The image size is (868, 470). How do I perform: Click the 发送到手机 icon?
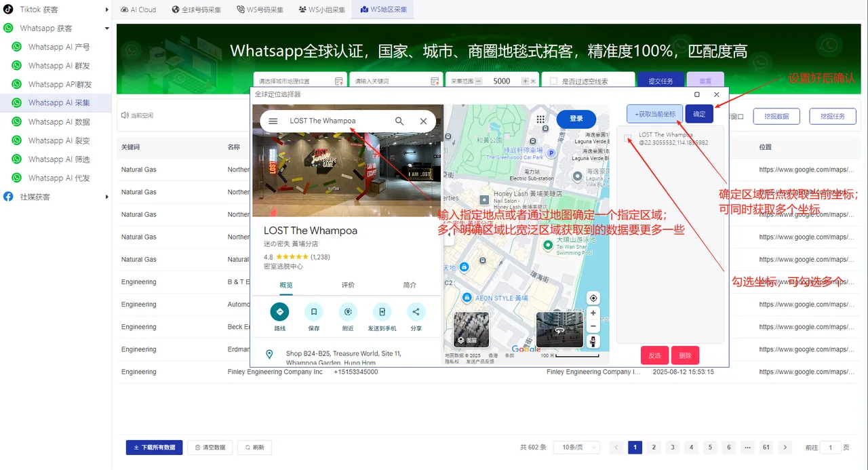click(382, 311)
